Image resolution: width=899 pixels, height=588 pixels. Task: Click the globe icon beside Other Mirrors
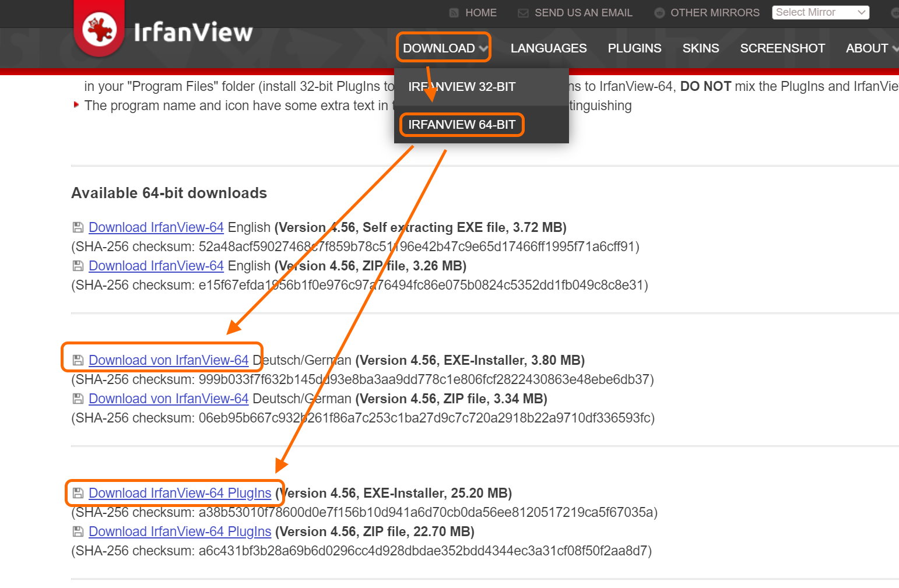click(x=659, y=13)
